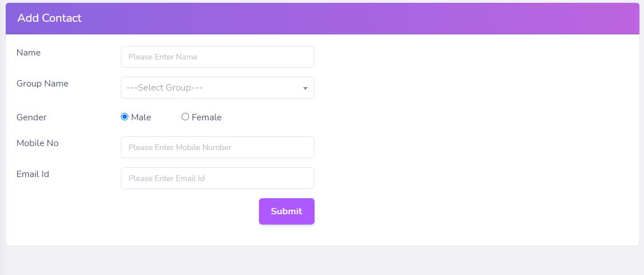
Task: Click the Add Contact header title
Action: 49,18
